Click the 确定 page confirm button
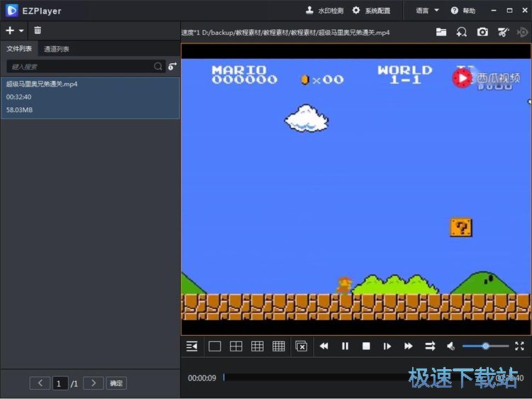532x399 pixels. (x=116, y=383)
